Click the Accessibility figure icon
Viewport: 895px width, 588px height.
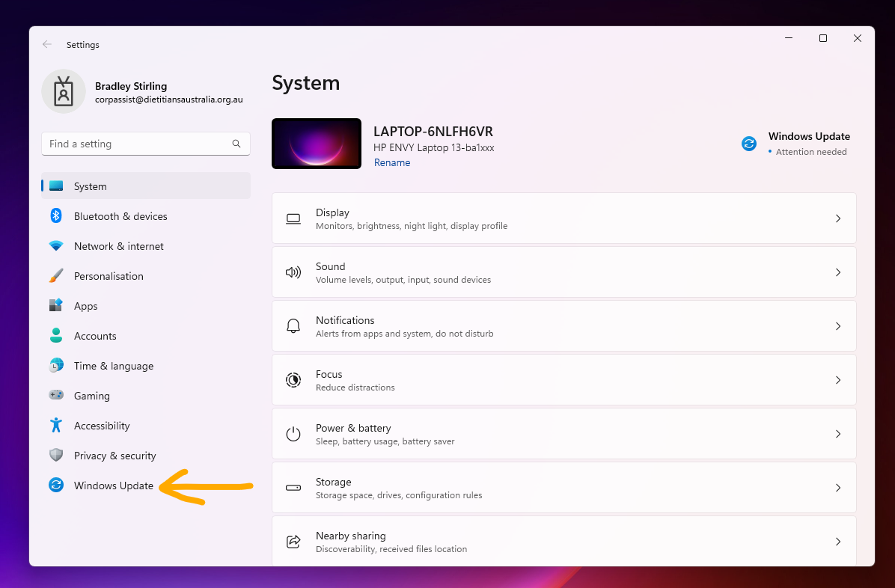click(56, 426)
